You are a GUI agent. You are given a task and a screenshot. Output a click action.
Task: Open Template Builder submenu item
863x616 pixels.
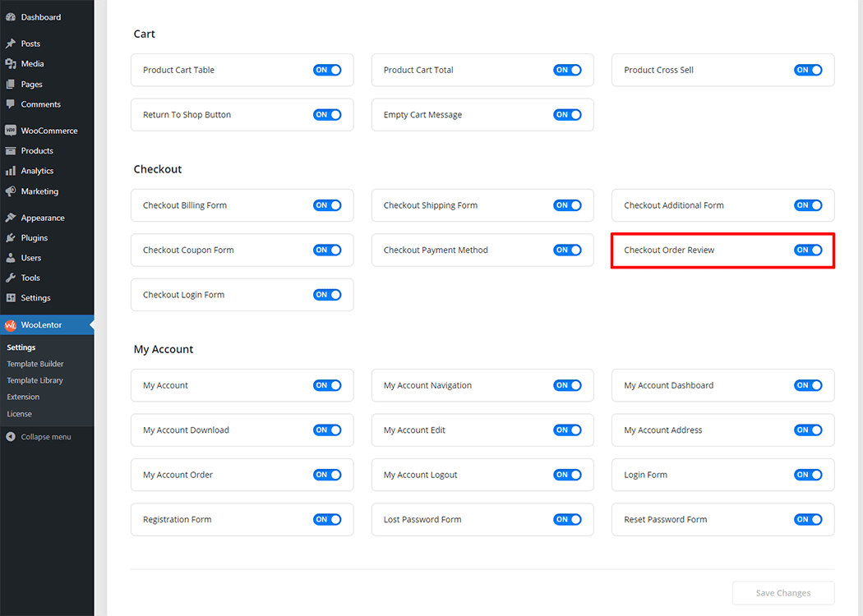[x=35, y=364]
